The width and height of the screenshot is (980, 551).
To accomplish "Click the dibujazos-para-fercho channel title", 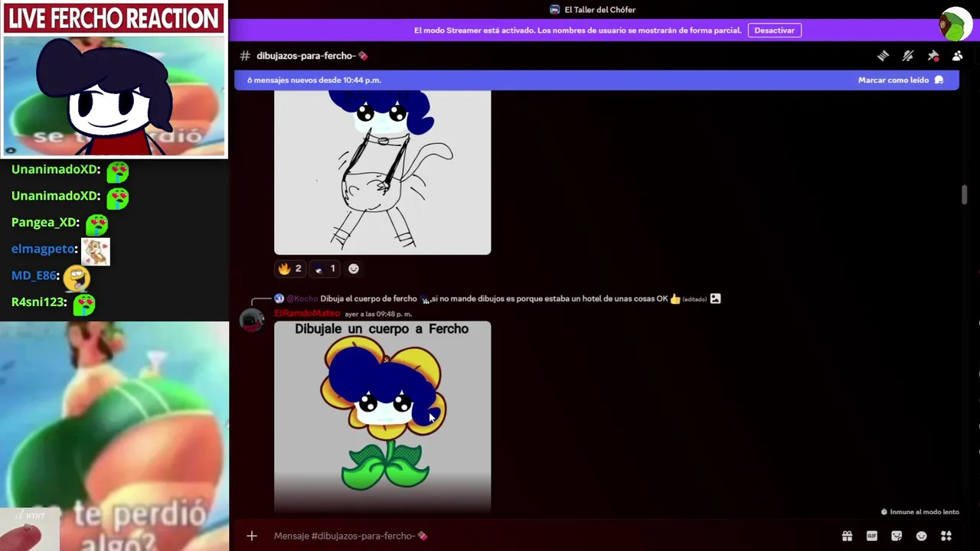I will pos(312,56).
